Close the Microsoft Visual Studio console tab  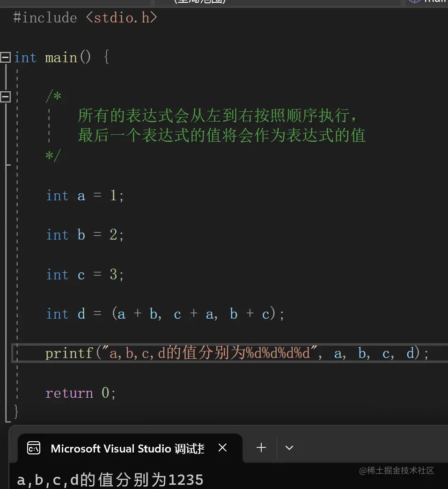(222, 448)
